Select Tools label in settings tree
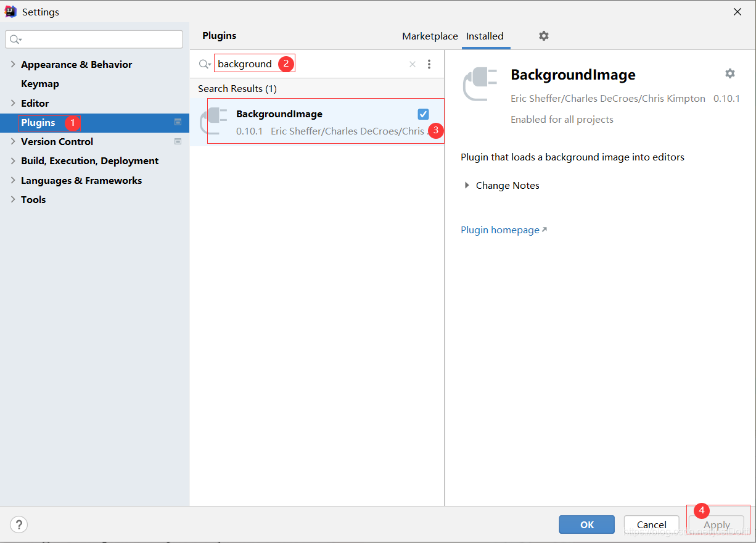Screen dimensions: 756x543 click(33, 199)
